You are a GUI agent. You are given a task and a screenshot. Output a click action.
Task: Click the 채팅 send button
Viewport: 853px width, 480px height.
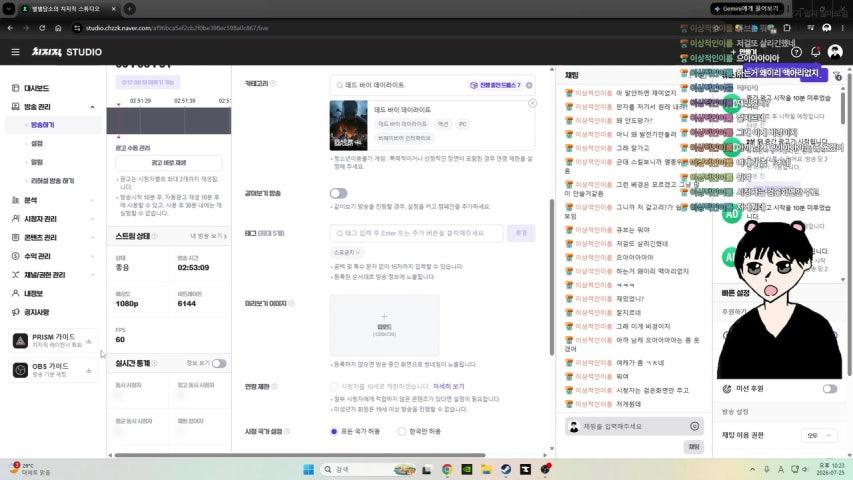(x=694, y=446)
